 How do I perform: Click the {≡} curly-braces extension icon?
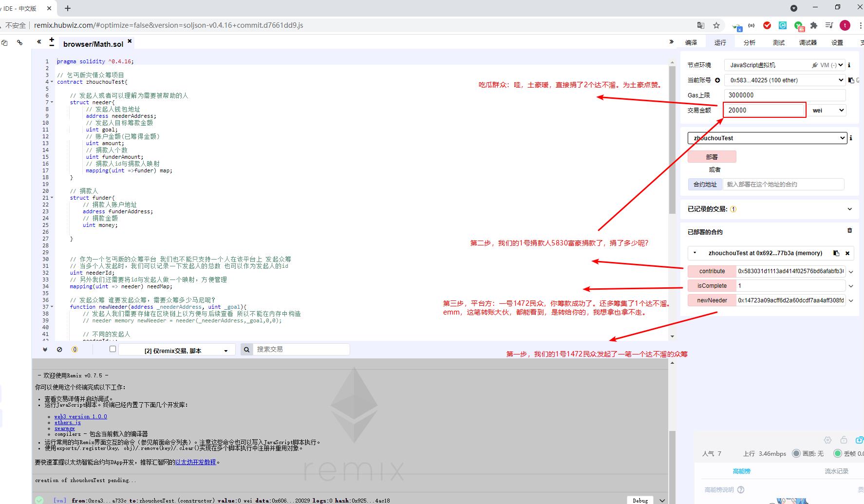(x=751, y=25)
